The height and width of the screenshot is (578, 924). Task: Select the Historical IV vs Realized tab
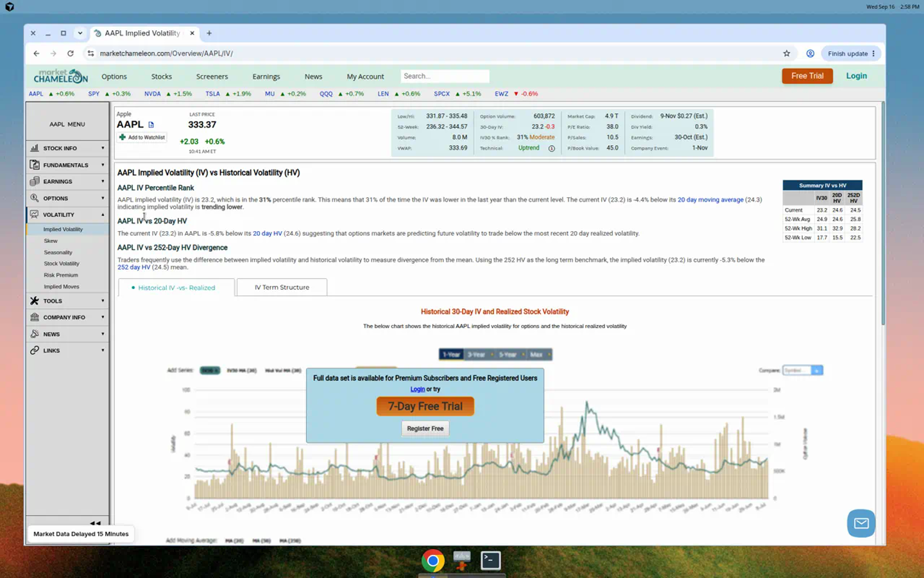[x=176, y=288]
